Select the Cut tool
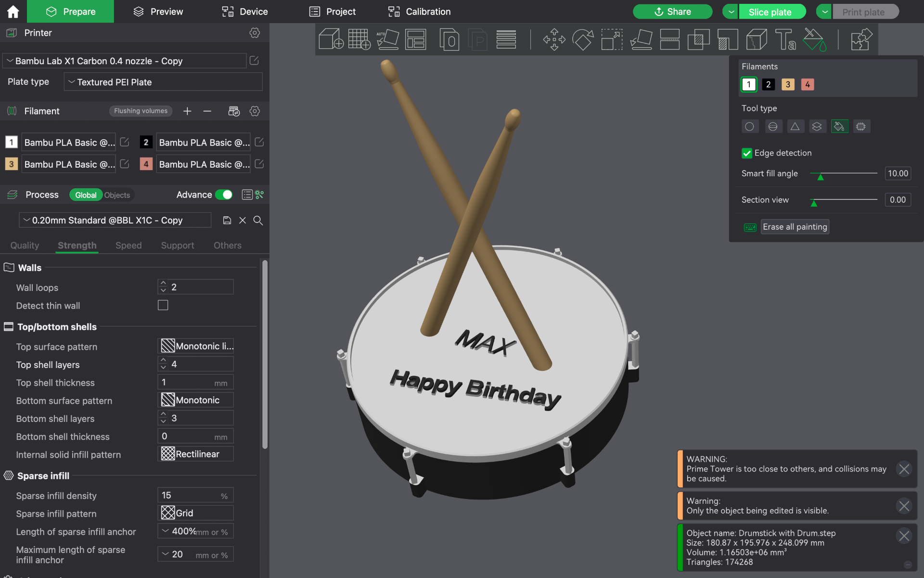The width and height of the screenshot is (924, 578). point(669,39)
